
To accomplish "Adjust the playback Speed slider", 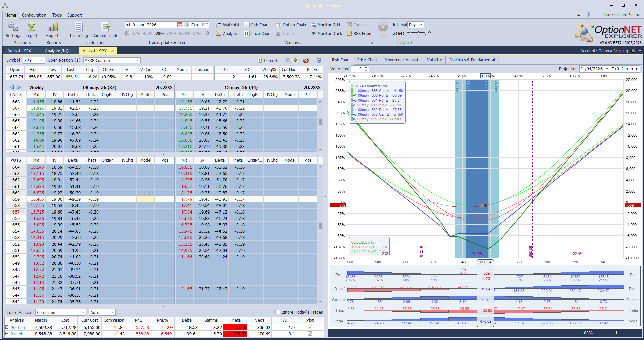I will 418,33.
